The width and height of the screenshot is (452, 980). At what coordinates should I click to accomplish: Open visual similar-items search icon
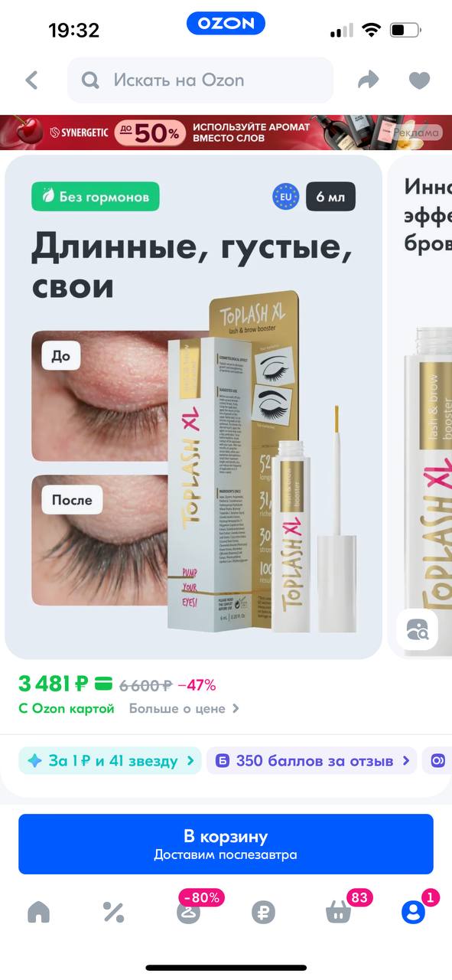pos(418,629)
